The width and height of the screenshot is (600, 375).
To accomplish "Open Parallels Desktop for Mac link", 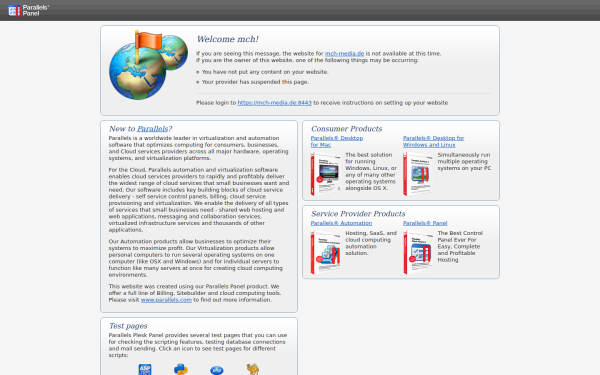I will point(337,141).
